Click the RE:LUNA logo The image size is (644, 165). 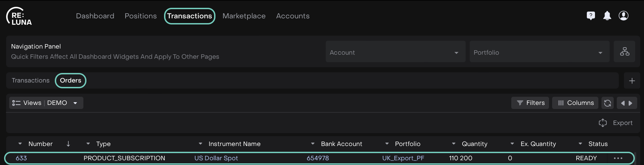[x=19, y=16]
